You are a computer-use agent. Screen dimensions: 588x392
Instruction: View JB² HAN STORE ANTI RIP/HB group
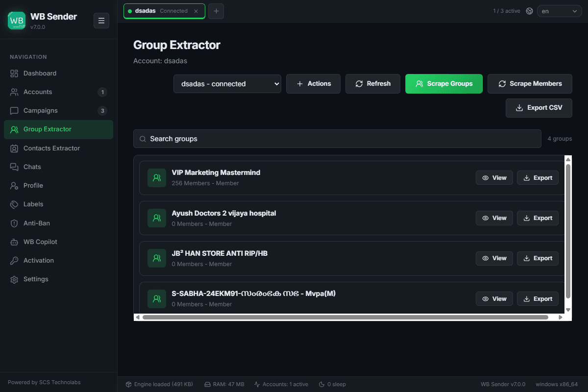tap(494, 258)
